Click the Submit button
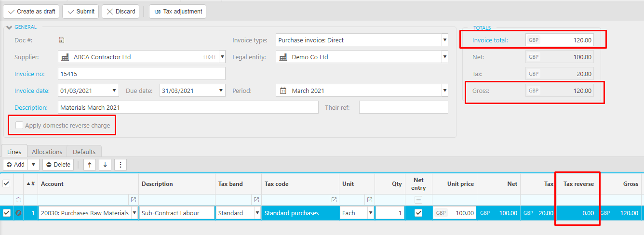Screen dimensions: 644x235 80,12
